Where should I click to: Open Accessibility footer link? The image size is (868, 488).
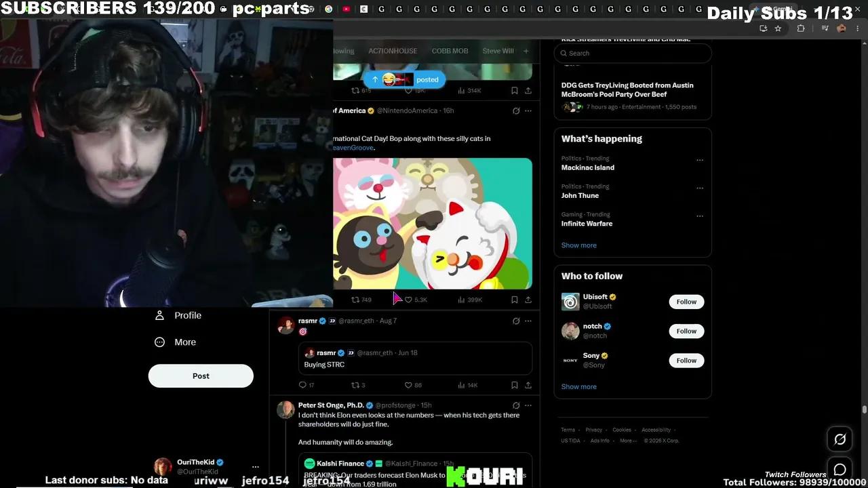(x=656, y=430)
